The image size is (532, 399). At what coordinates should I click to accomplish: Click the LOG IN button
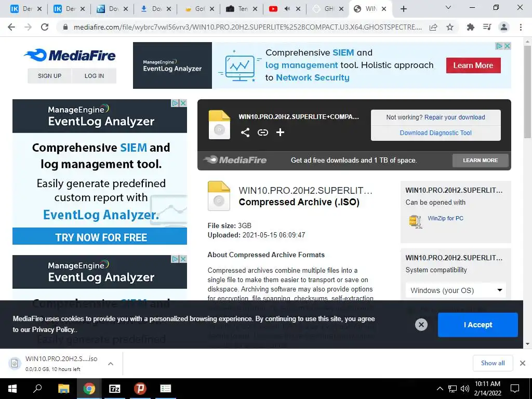coord(95,76)
